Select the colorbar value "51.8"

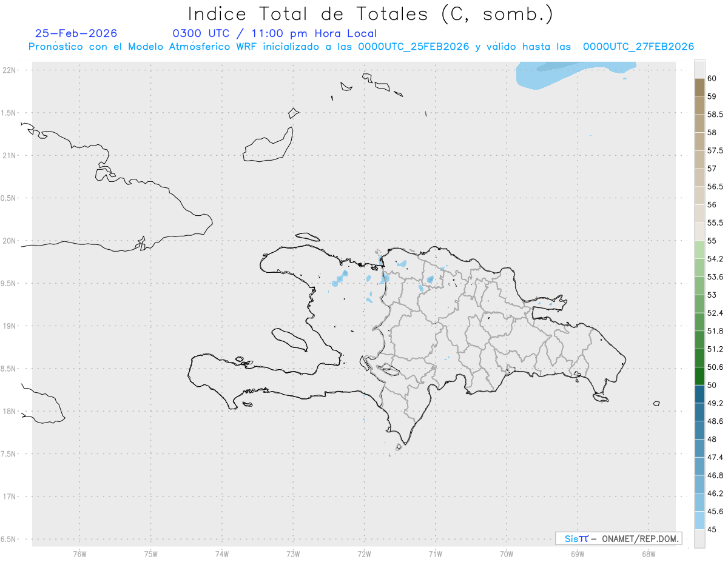(x=715, y=331)
